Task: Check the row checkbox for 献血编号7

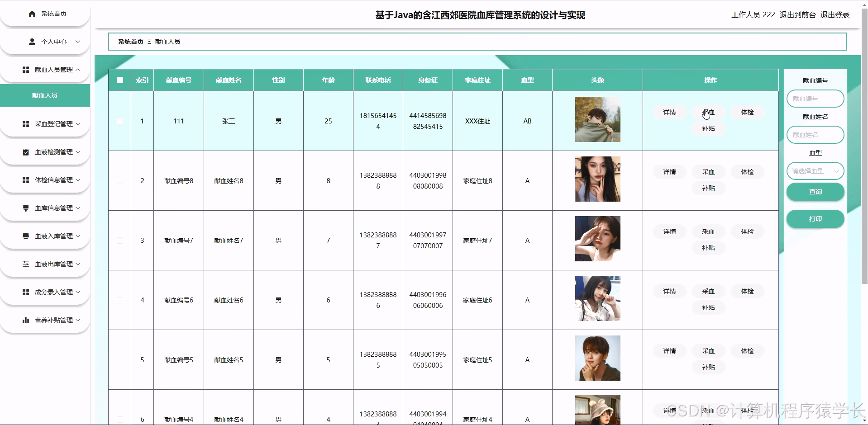Action: tap(120, 241)
